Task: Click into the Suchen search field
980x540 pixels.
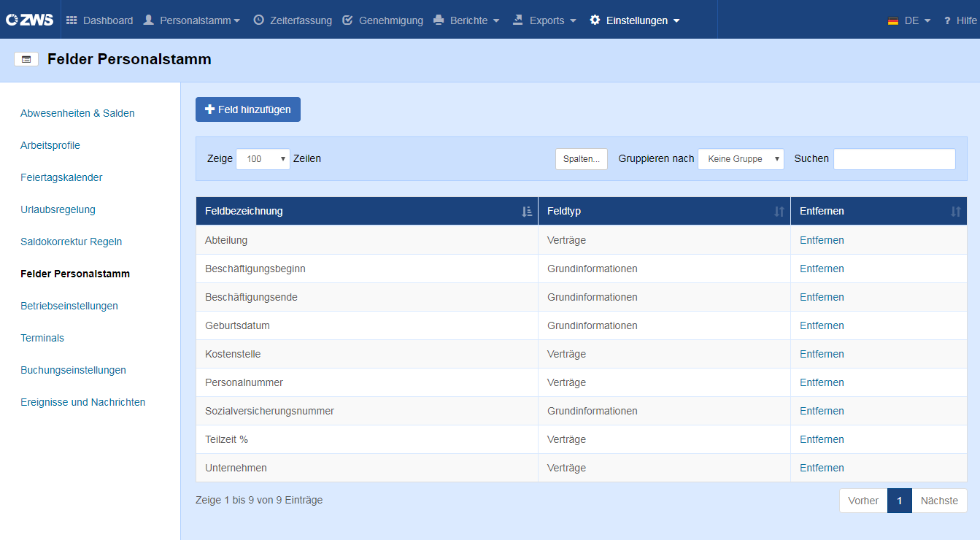Action: click(x=895, y=159)
